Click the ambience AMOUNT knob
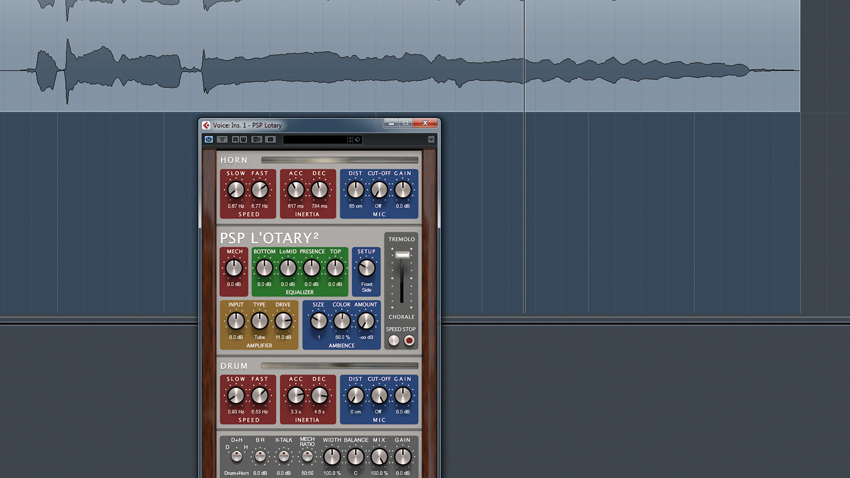This screenshot has height=478, width=850. 366,321
